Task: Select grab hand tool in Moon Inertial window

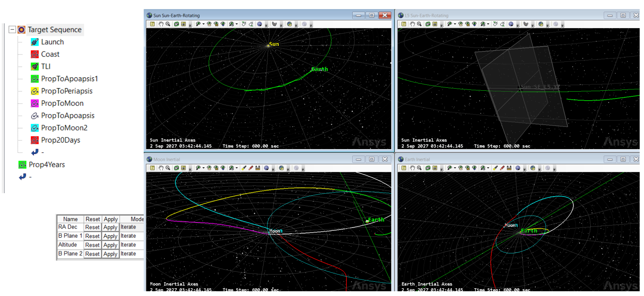Action: pos(161,168)
